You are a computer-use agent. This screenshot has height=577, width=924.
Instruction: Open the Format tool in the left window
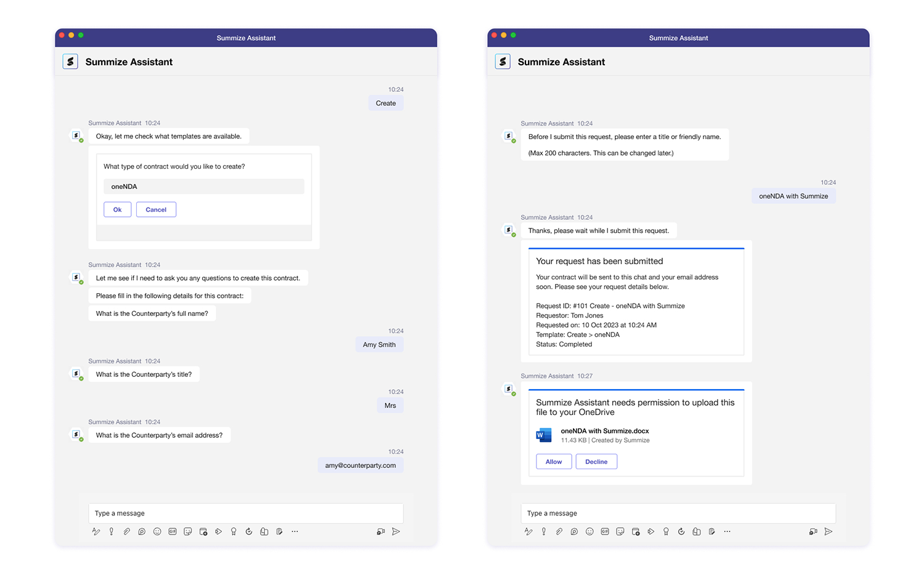coord(96,531)
